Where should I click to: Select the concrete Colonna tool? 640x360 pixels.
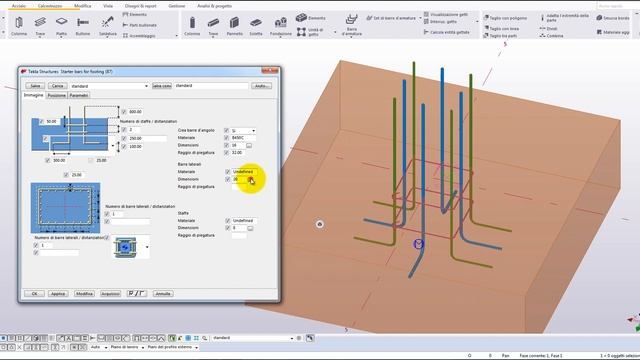click(x=192, y=26)
